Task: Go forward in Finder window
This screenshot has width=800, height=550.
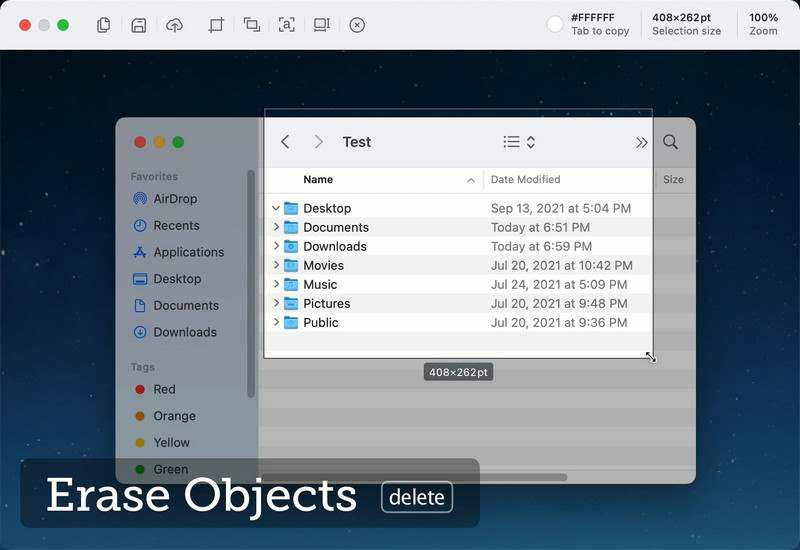Action: 319,142
